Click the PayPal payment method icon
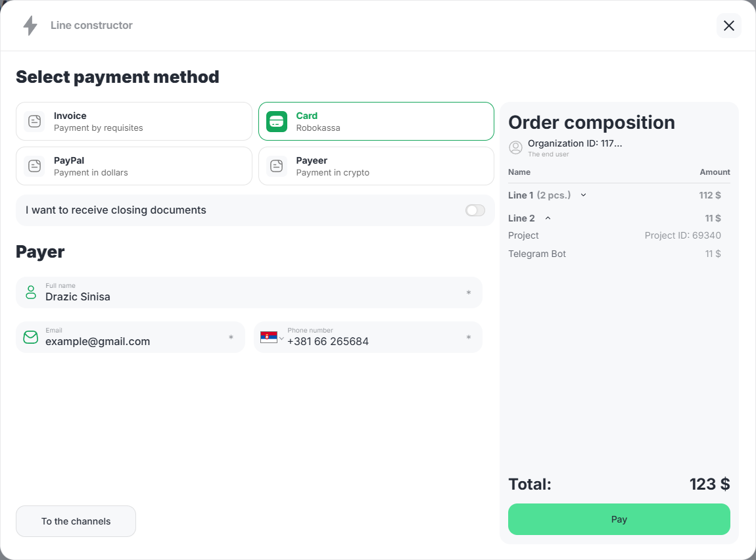756x560 pixels. pyautogui.click(x=34, y=166)
